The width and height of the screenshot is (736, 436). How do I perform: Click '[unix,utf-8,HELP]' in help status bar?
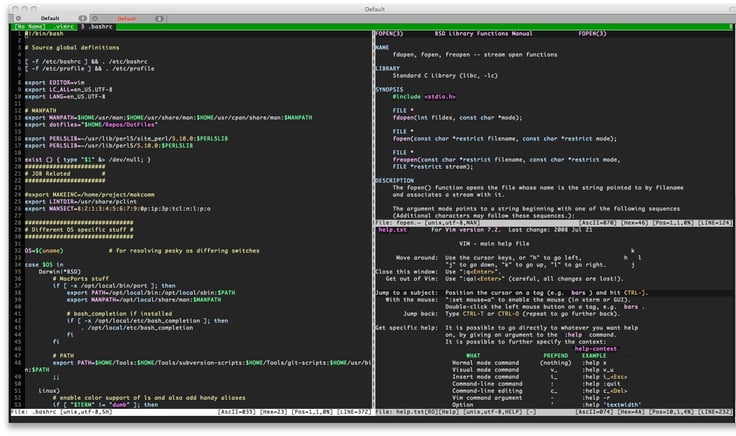click(493, 412)
